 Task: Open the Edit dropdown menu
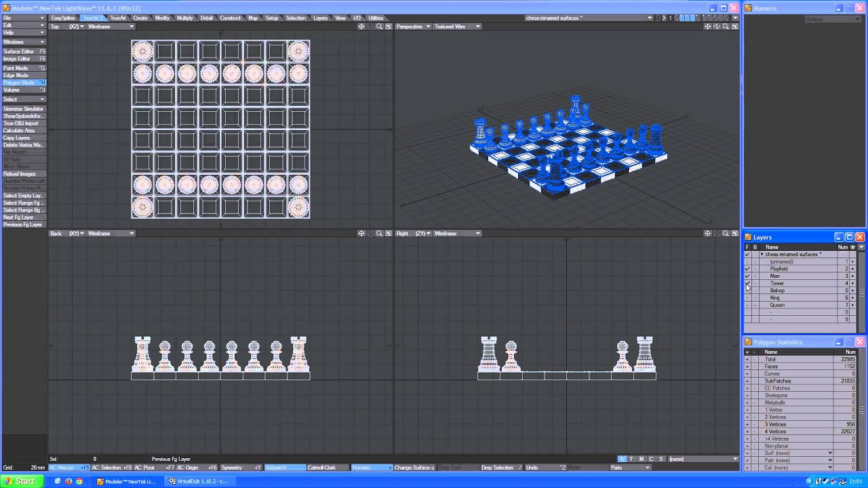[x=24, y=25]
